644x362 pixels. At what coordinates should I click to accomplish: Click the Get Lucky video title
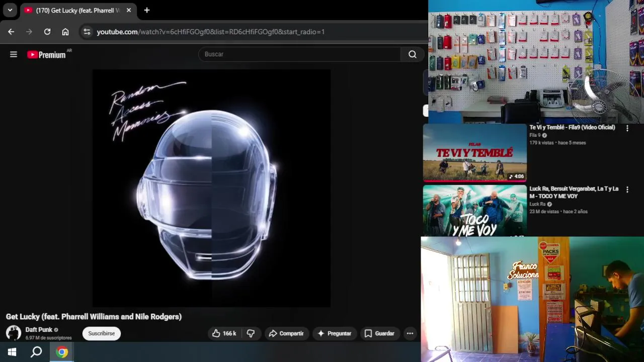tap(94, 317)
